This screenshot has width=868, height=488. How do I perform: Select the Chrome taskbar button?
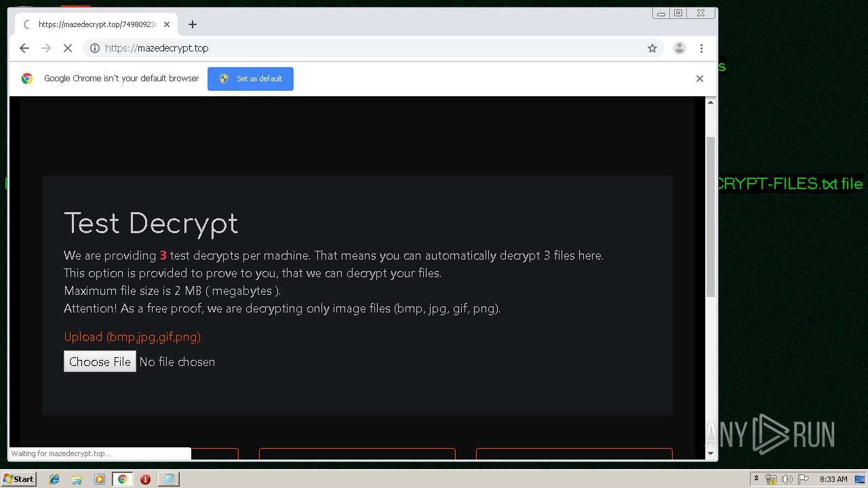[122, 479]
